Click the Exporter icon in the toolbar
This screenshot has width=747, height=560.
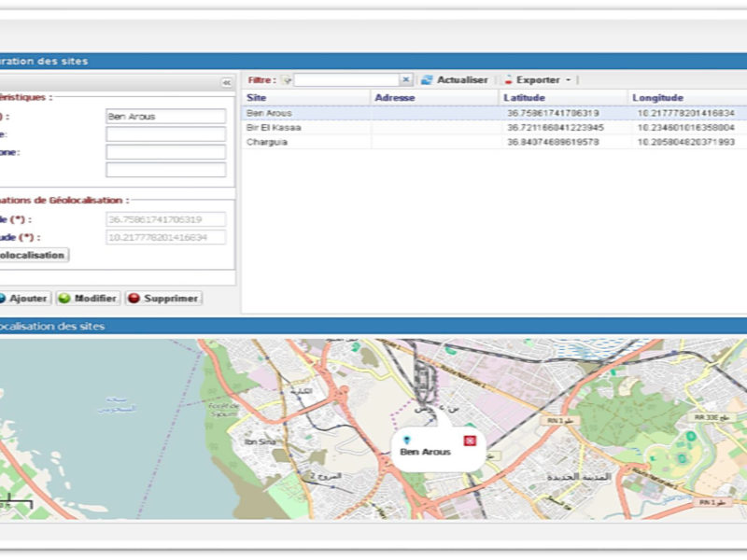pyautogui.click(x=509, y=80)
